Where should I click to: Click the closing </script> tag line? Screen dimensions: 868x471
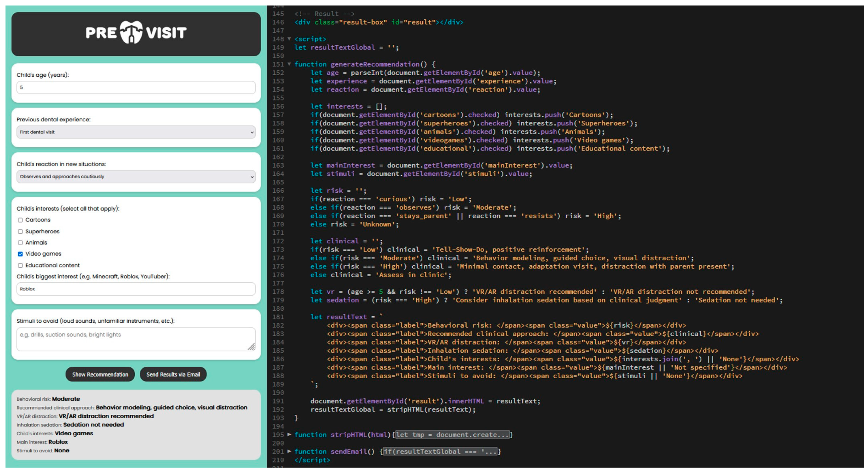pyautogui.click(x=312, y=460)
